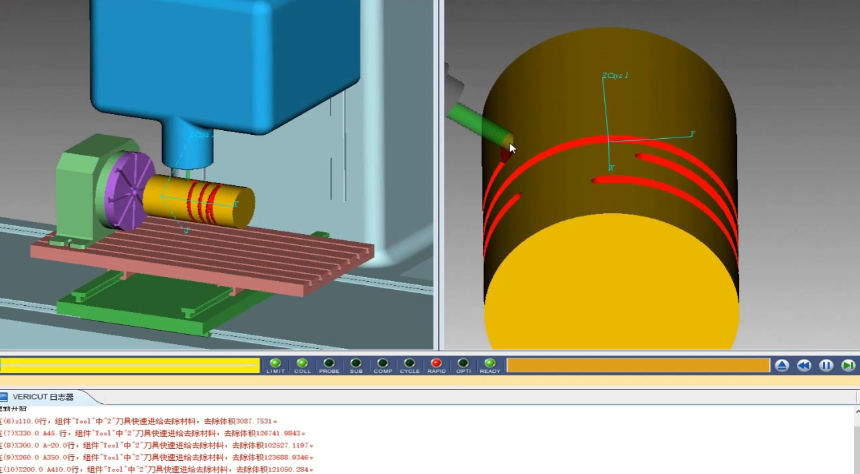The image size is (860, 474).
Task: Select the VERICUT 日志器 logger tab
Action: pyautogui.click(x=42, y=397)
